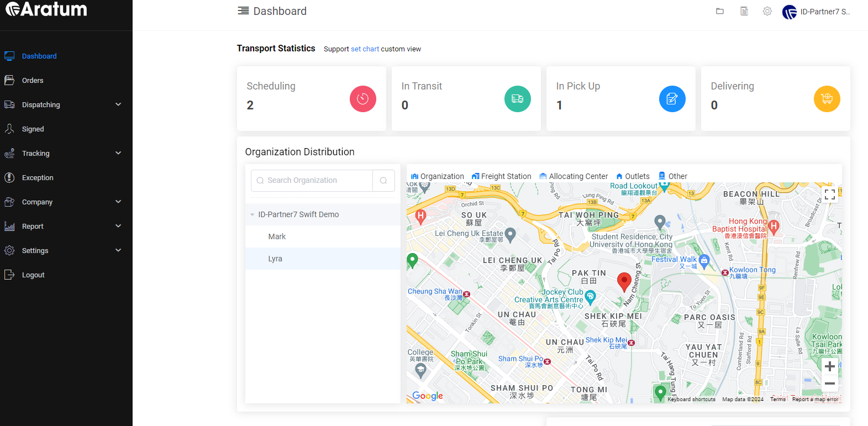The height and width of the screenshot is (426, 868).
Task: Click the Outlets legend icon
Action: [x=619, y=176]
